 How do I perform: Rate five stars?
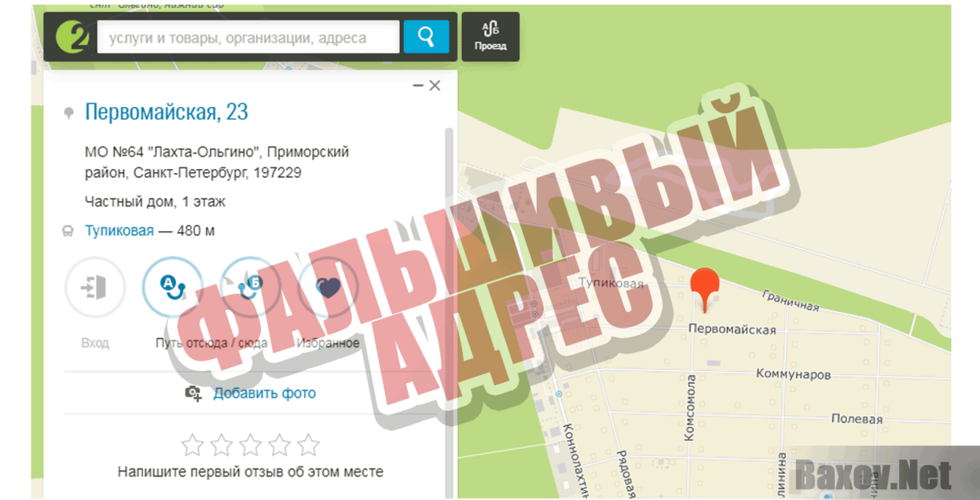pyautogui.click(x=309, y=446)
